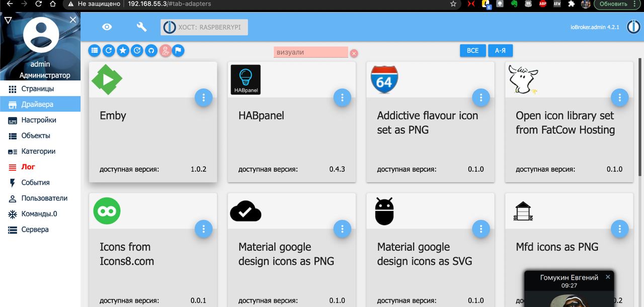Open Настройки in the sidebar
Screen dimensions: 644x307
coord(40,120)
